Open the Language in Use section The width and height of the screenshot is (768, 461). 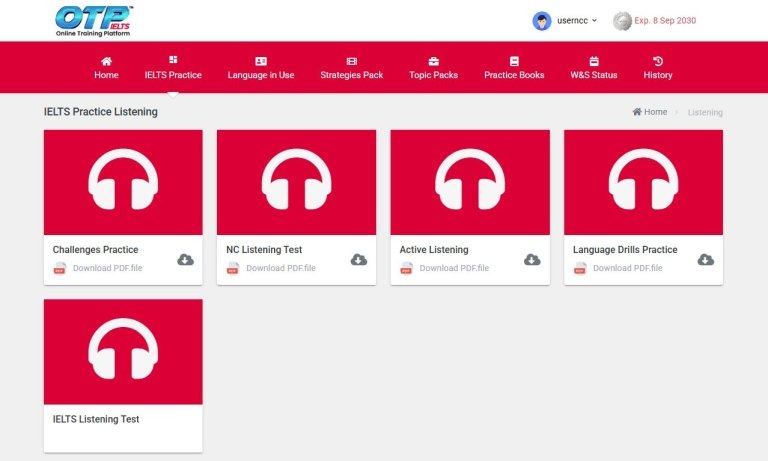pos(261,68)
